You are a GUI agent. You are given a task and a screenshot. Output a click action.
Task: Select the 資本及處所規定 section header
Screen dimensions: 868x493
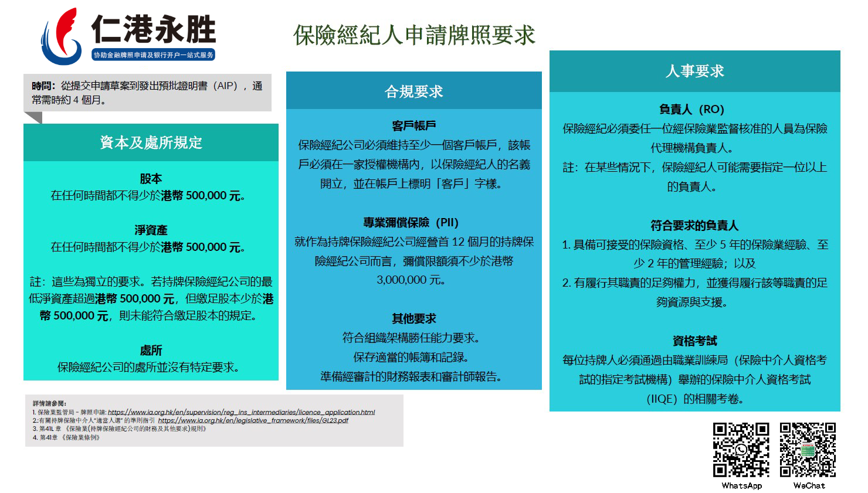click(x=151, y=142)
